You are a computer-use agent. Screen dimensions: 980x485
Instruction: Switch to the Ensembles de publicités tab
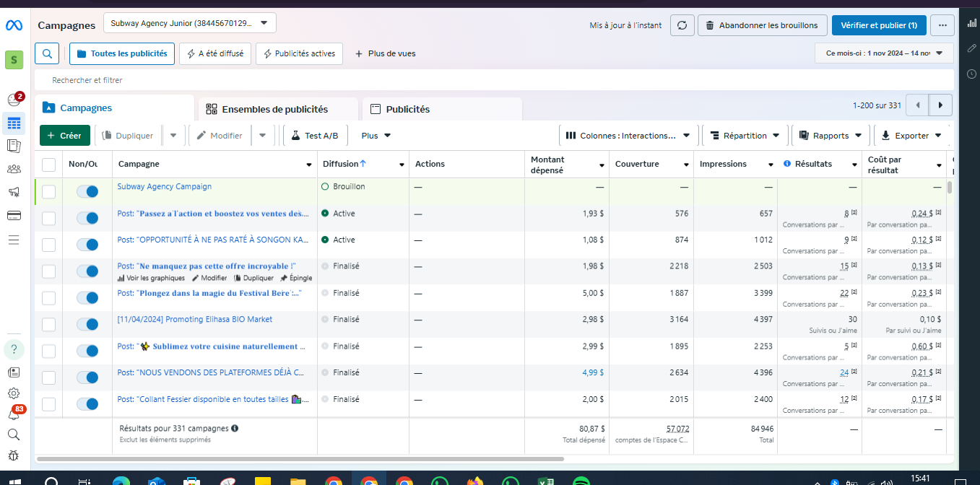[x=274, y=109]
